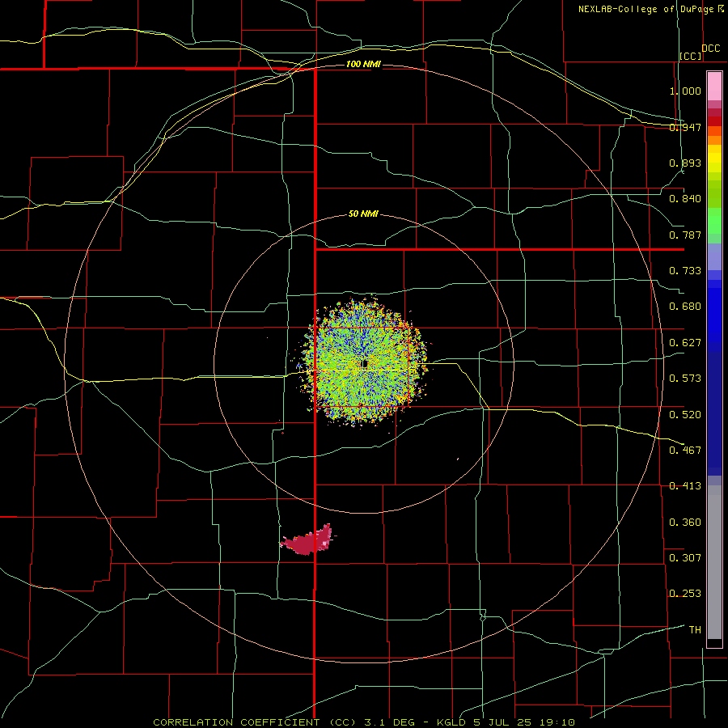Viewport: 728px width, 728px height.
Task: Click the 0.680 scale value
Action: 685,307
